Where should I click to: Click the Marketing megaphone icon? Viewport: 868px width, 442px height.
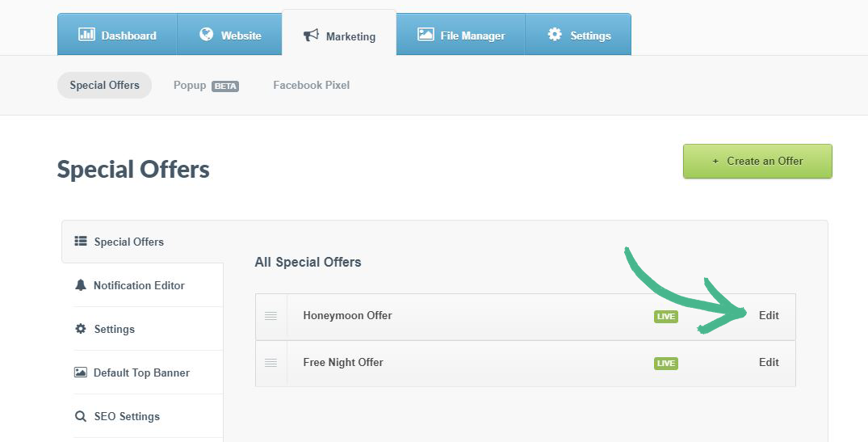(311, 36)
